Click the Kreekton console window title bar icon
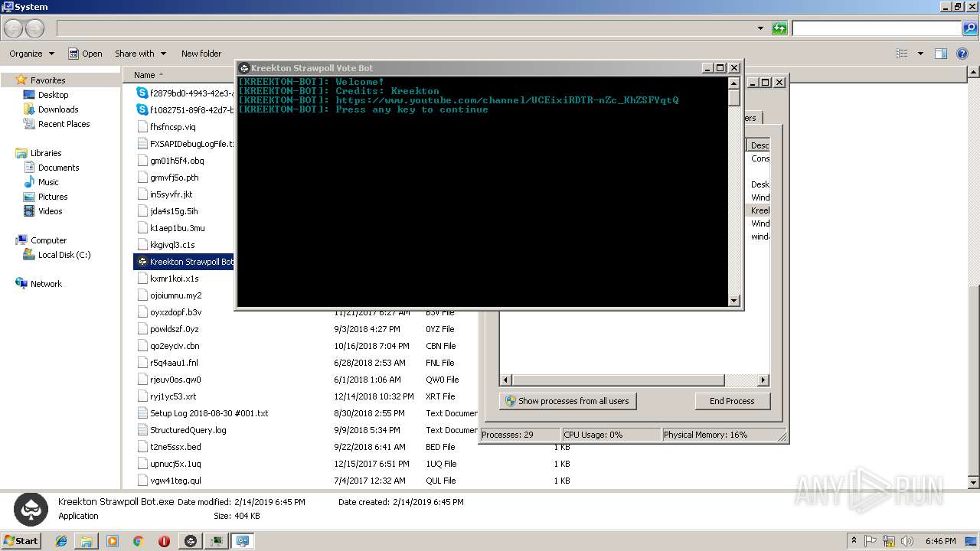Viewport: 980px width, 551px height. 244,68
